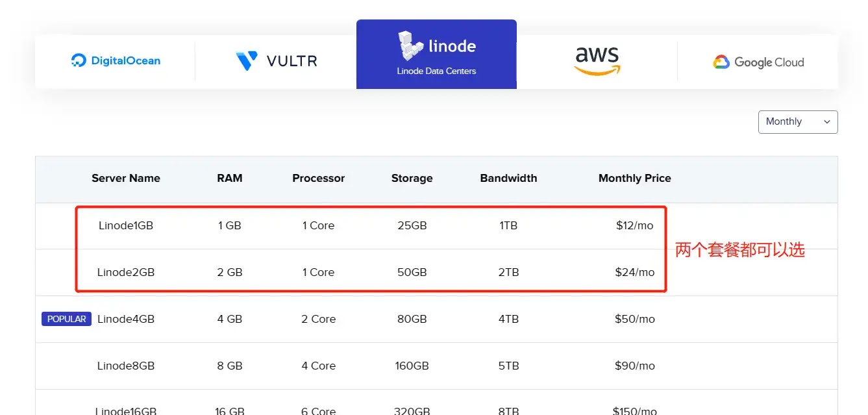This screenshot has height=415, width=868.
Task: Select the Linode1GB server row
Action: tap(436, 226)
